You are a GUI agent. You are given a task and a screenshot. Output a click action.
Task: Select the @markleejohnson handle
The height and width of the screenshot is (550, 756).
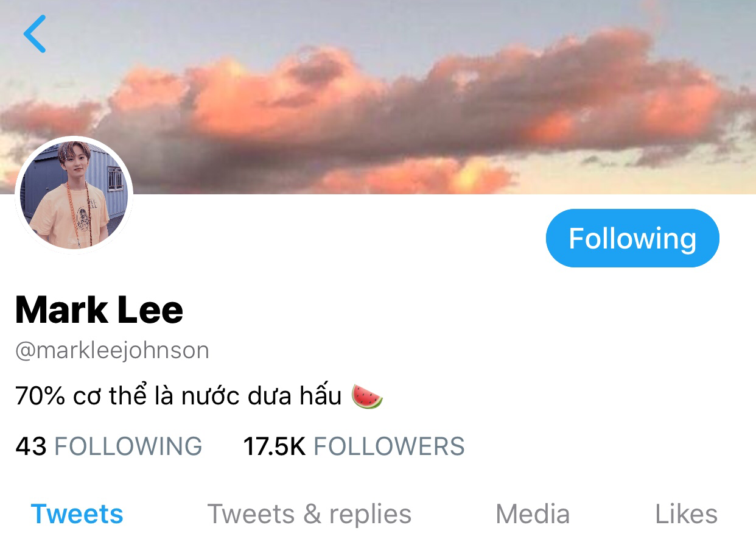[x=112, y=351]
